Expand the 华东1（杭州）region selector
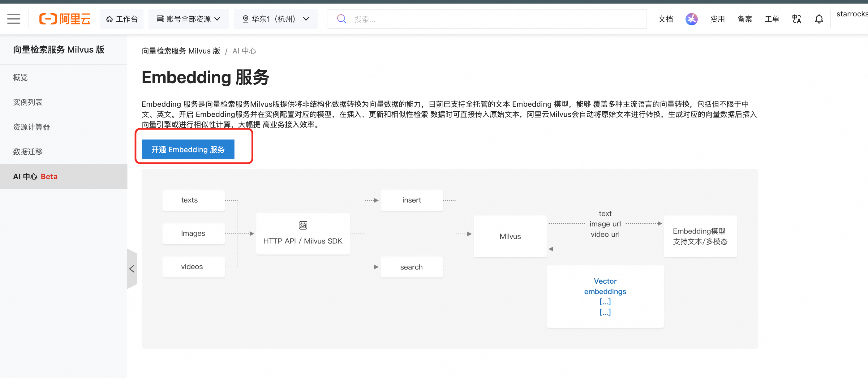868x378 pixels. (276, 19)
